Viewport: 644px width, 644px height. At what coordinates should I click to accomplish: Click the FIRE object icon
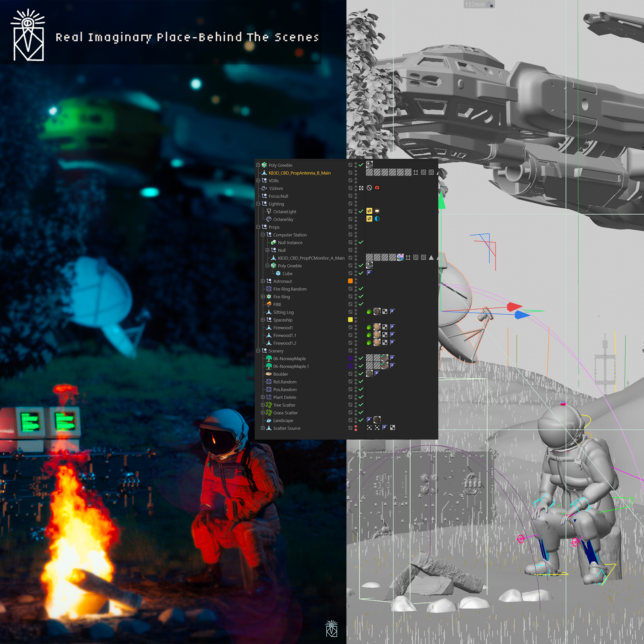click(x=269, y=304)
